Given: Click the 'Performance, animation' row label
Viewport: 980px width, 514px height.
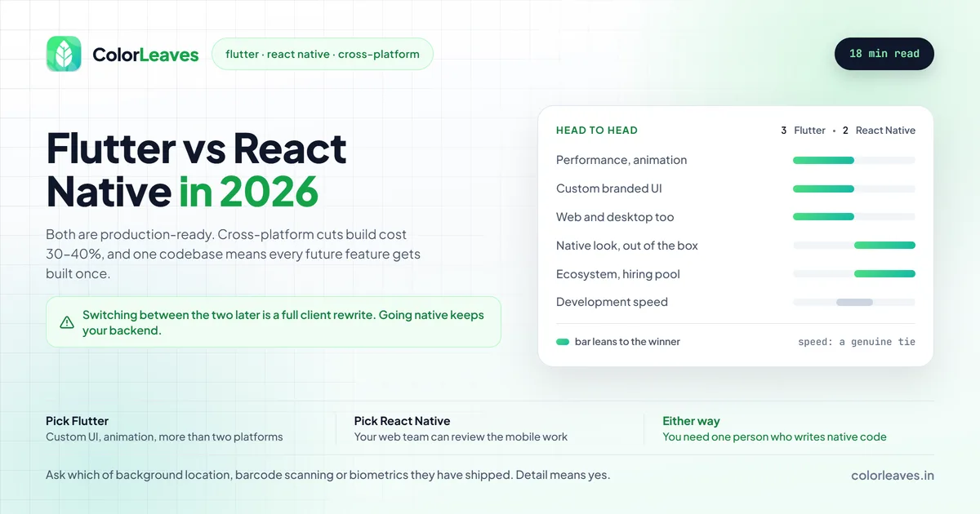Looking at the screenshot, I should coord(621,160).
